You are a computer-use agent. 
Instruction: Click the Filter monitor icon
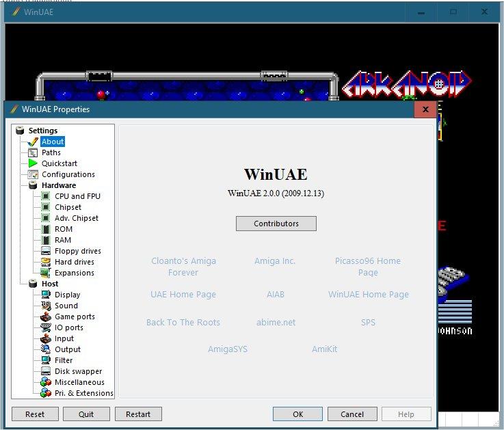(46, 360)
